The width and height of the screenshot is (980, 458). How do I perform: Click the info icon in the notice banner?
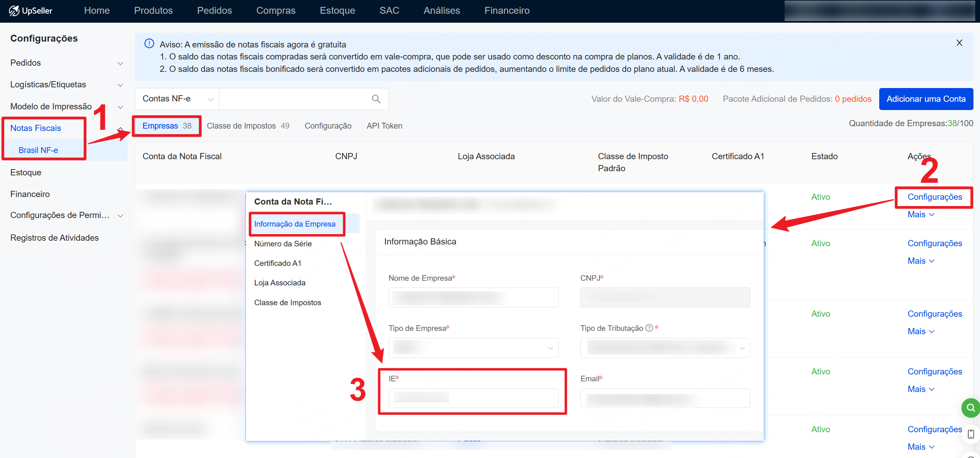(149, 44)
